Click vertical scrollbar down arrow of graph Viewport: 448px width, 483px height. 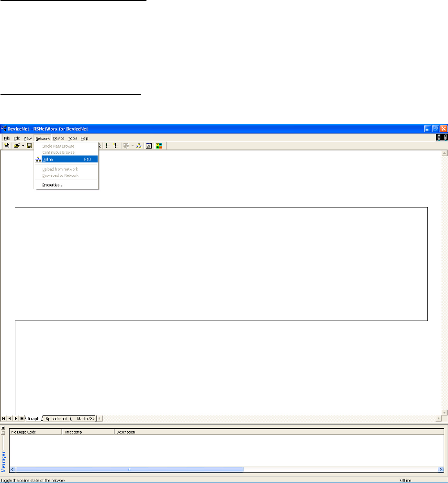click(x=444, y=413)
